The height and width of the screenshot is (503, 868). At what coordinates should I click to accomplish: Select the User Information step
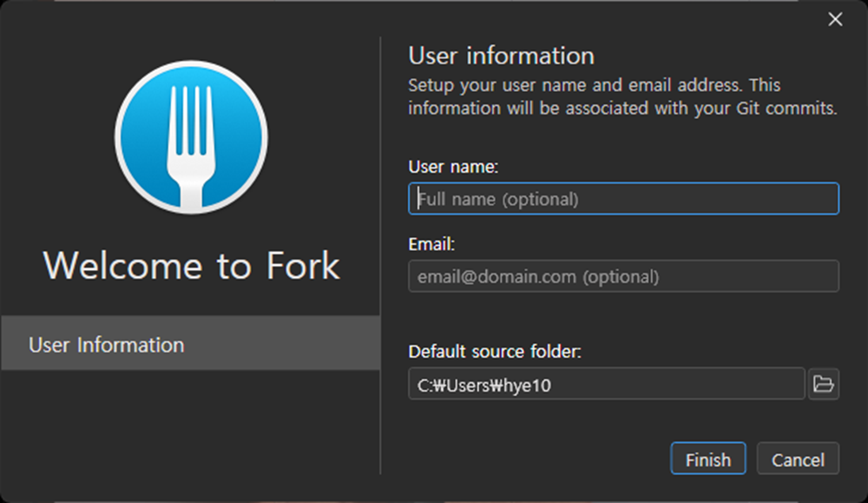[190, 343]
